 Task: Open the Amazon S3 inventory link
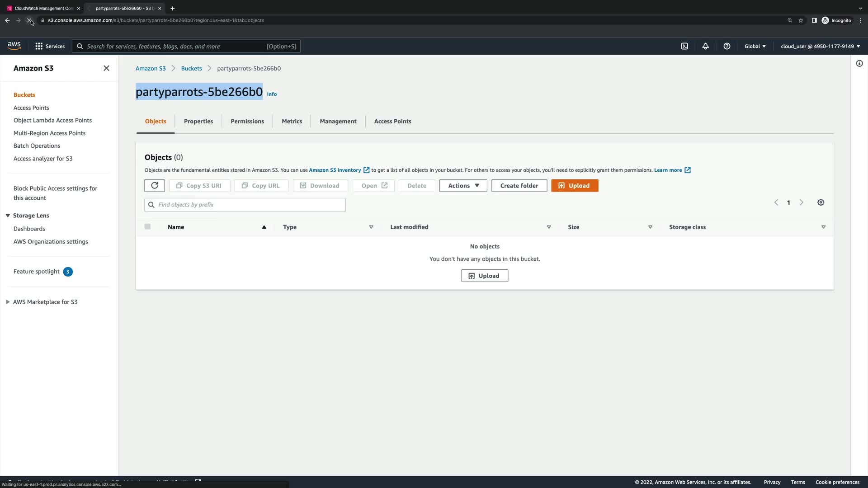335,170
